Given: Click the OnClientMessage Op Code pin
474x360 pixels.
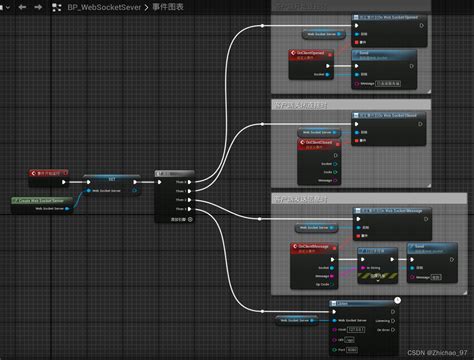Looking at the screenshot, I should pos(332,284).
